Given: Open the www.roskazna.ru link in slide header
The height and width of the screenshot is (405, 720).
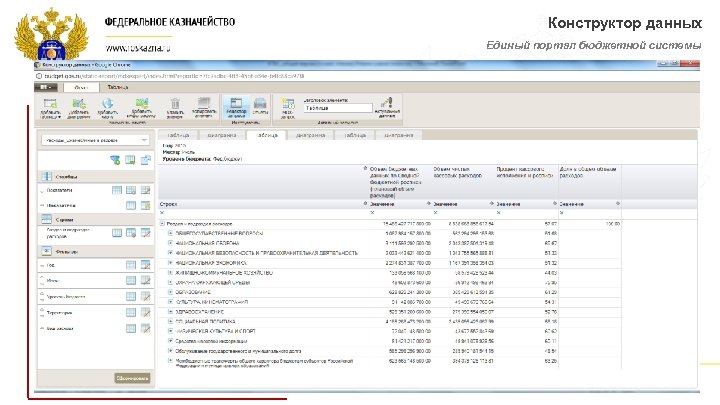Looking at the screenshot, I should [x=138, y=48].
